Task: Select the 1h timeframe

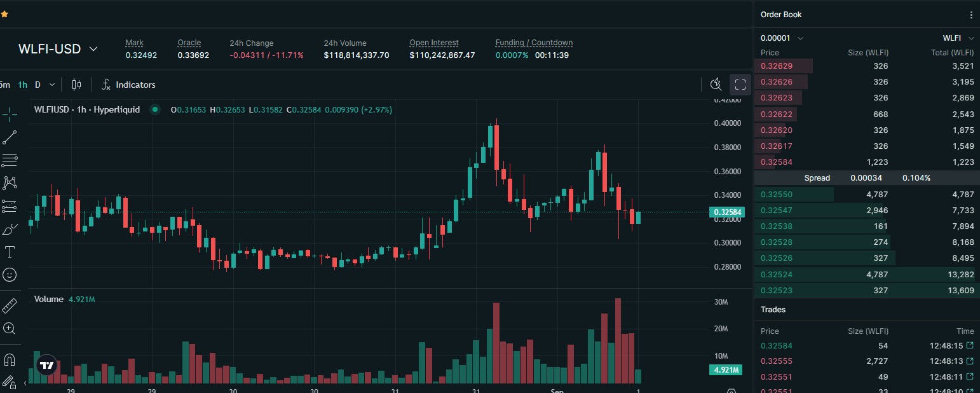Action: tap(22, 85)
